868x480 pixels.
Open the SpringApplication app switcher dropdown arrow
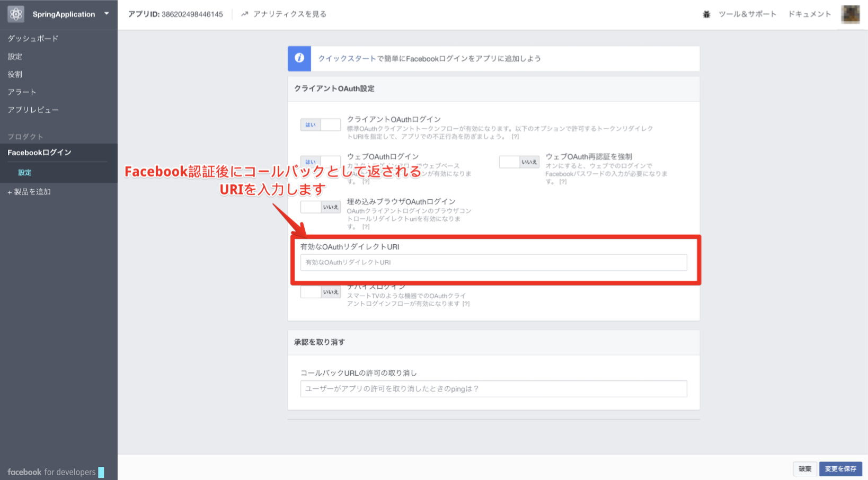click(x=107, y=14)
